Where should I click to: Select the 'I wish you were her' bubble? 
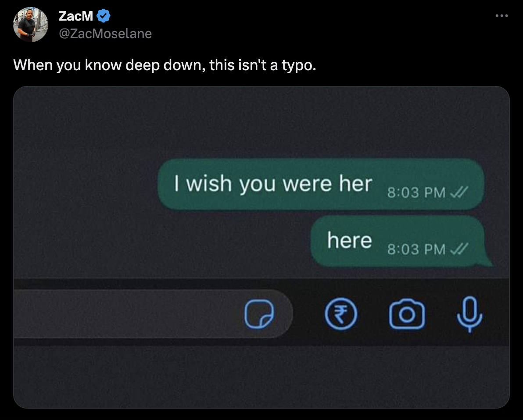pyautogui.click(x=321, y=184)
